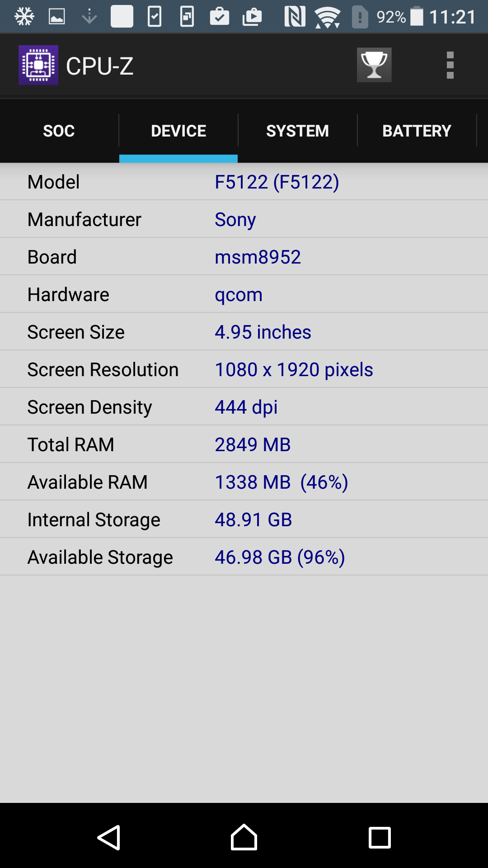Tap the snowflake notification icon
The width and height of the screenshot is (488, 868).
point(24,17)
